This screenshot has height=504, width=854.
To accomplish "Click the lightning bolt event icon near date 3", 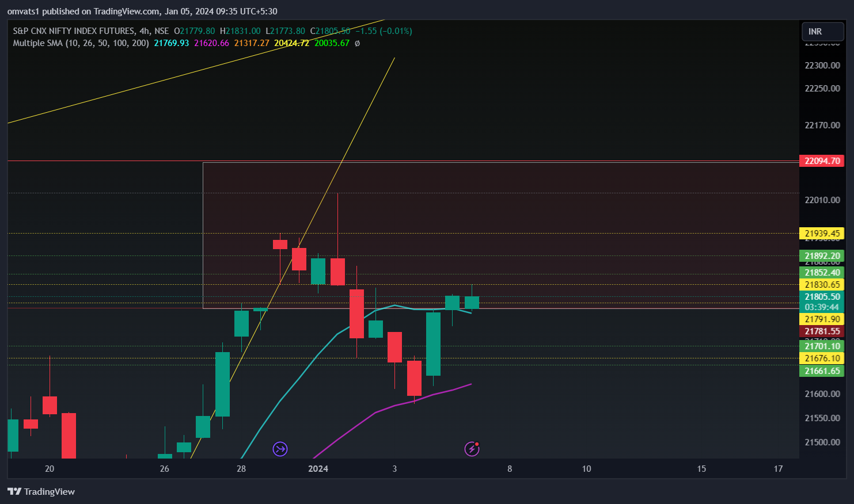I will click(472, 449).
